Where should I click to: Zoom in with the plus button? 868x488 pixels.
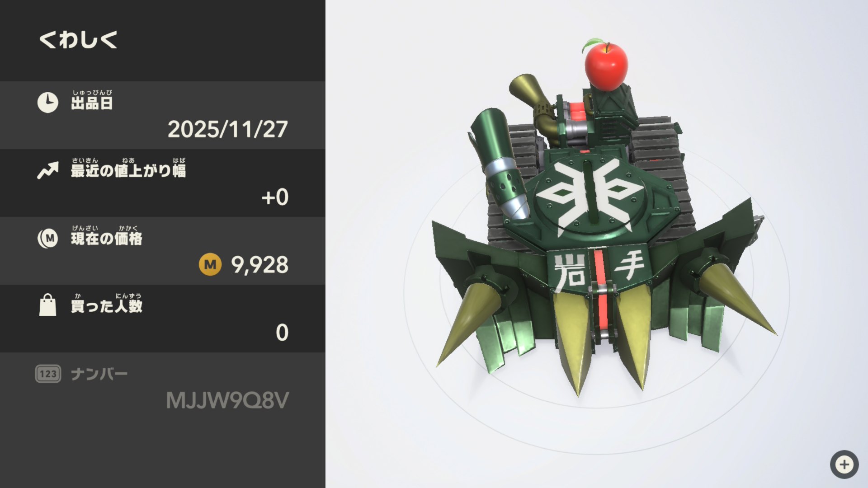coord(844,465)
